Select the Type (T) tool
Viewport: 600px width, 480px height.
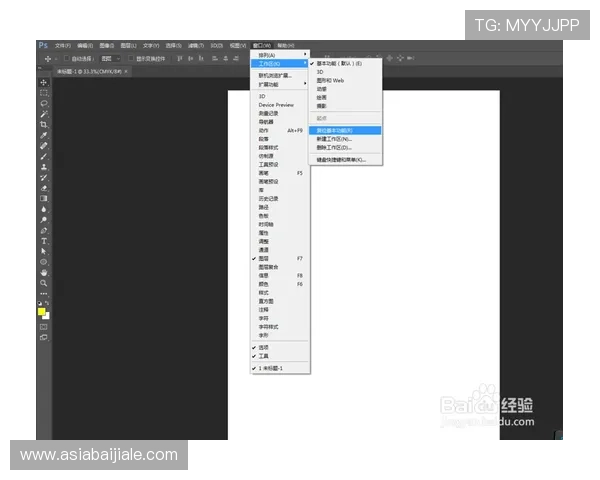pyautogui.click(x=44, y=241)
